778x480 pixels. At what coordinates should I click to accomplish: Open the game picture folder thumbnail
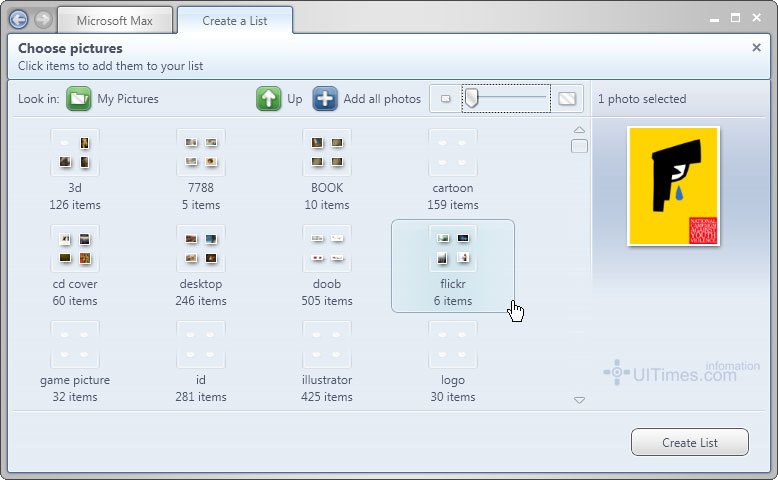(x=75, y=344)
